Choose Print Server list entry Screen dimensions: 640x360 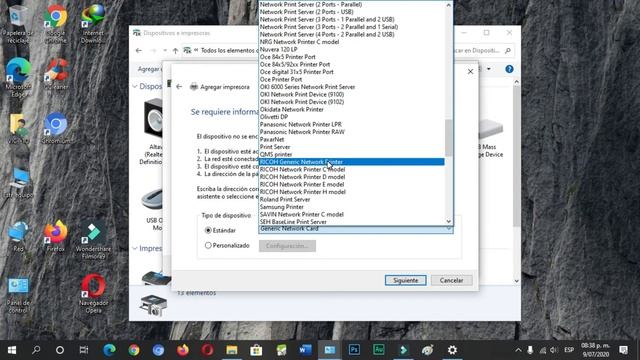tap(351, 147)
